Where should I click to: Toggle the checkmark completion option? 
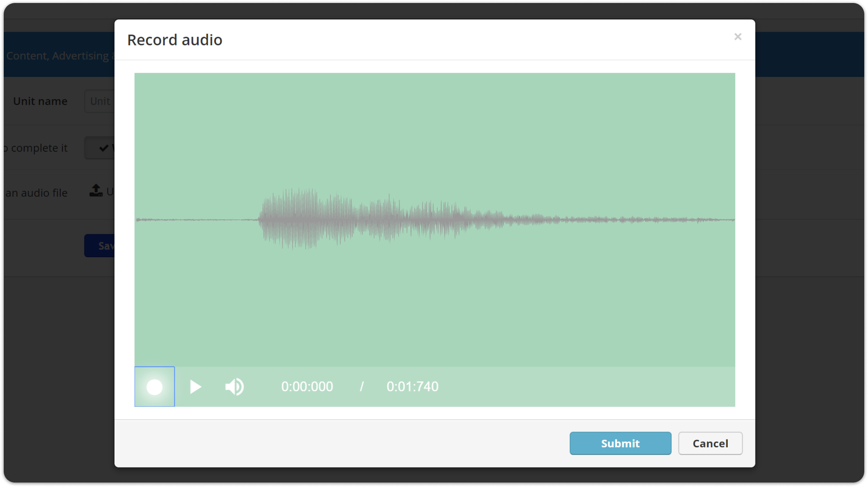click(100, 148)
